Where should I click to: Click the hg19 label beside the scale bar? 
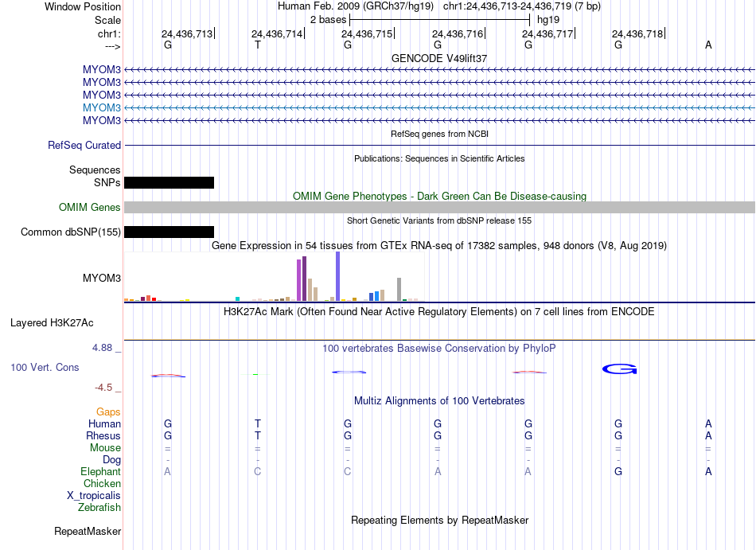click(548, 20)
